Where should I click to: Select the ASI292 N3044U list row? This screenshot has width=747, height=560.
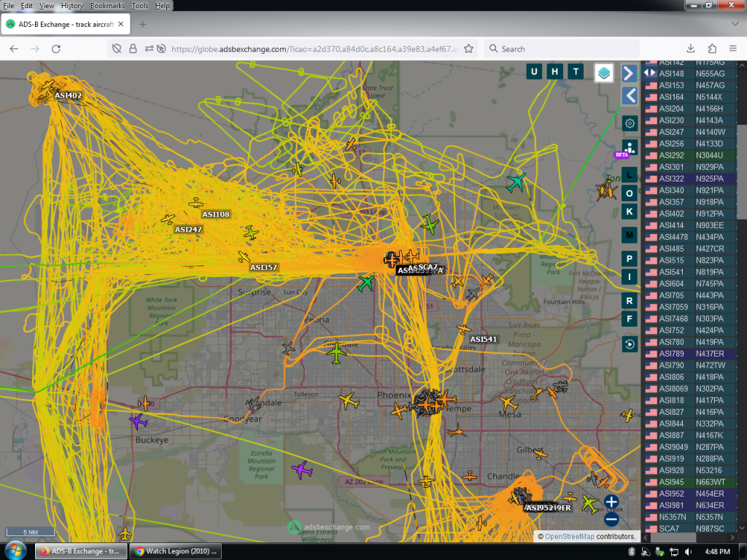[x=690, y=155]
